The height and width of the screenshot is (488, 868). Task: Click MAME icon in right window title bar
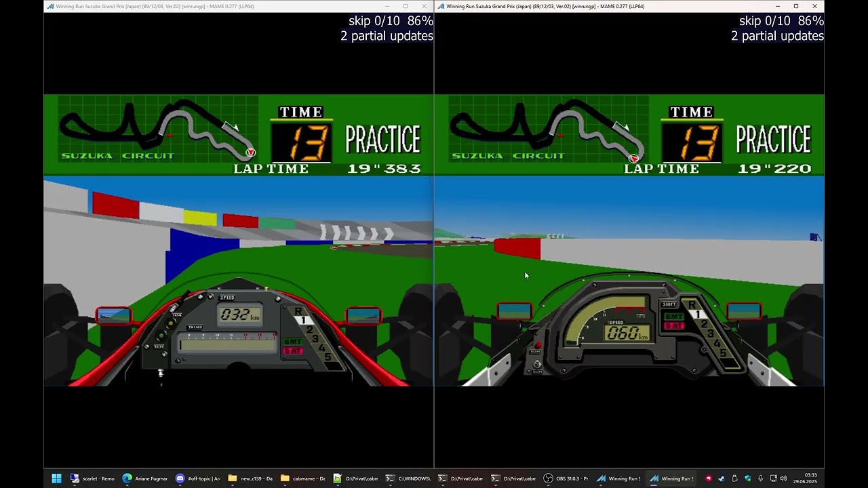click(x=441, y=6)
